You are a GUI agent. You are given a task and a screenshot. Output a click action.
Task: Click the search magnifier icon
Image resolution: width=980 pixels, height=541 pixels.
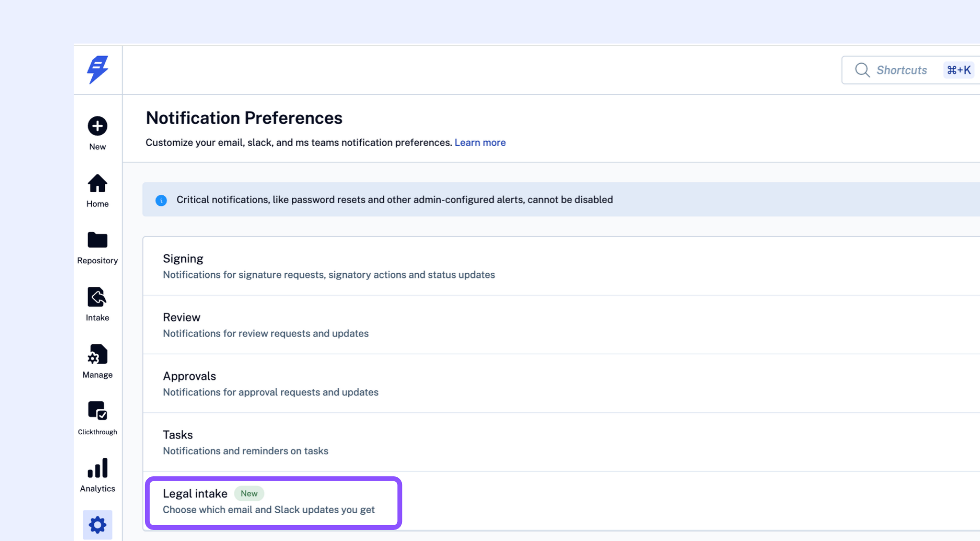(x=862, y=70)
